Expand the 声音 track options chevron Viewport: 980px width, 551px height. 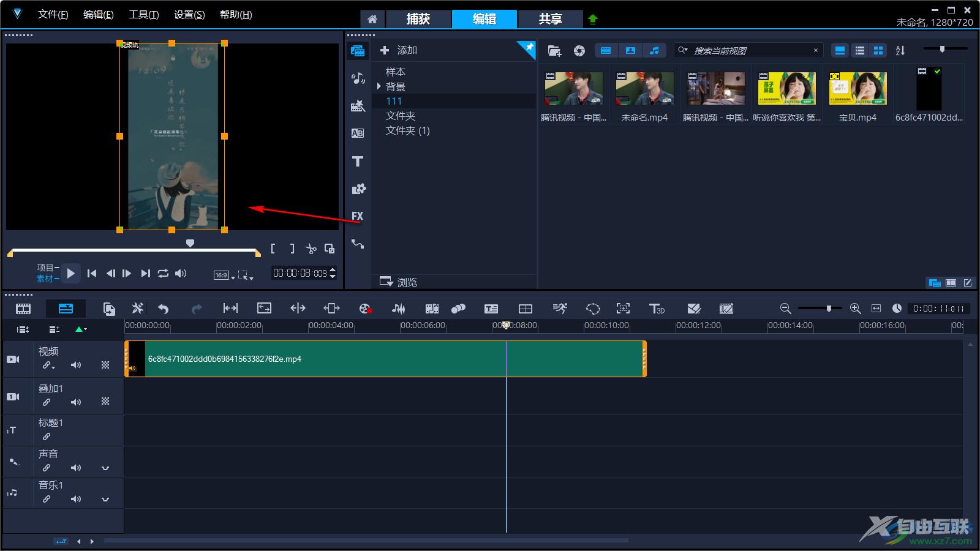[105, 468]
